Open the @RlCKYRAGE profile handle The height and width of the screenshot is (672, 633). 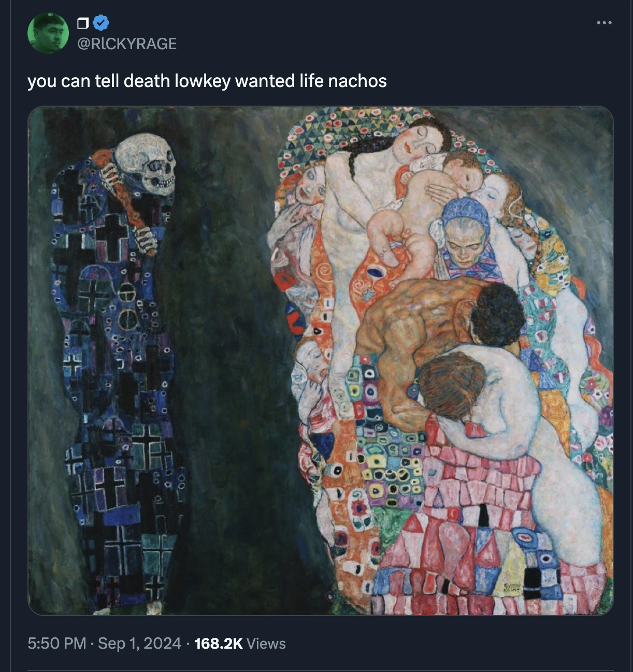127,43
